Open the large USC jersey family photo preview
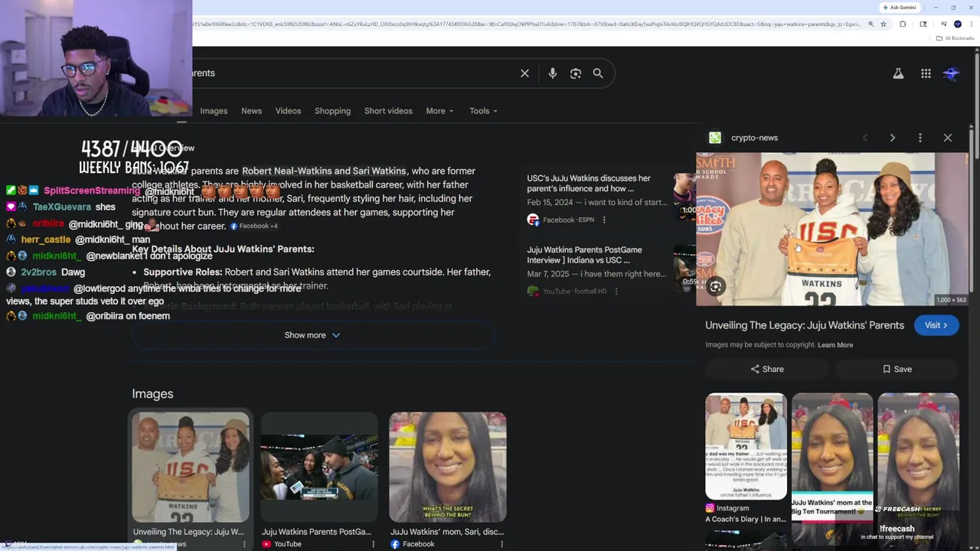The height and width of the screenshot is (551, 980). [x=832, y=229]
